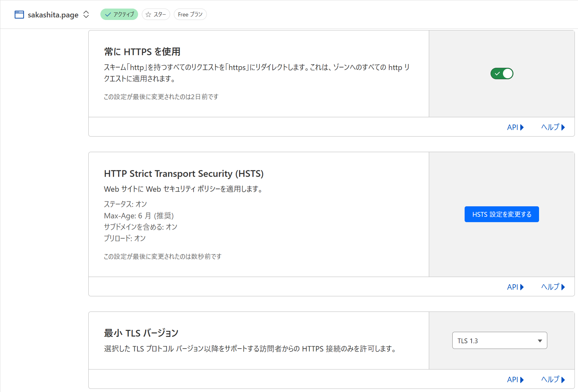
Task: Click the HTTP Strict Transport Security (HSTS) heading
Action: (184, 174)
